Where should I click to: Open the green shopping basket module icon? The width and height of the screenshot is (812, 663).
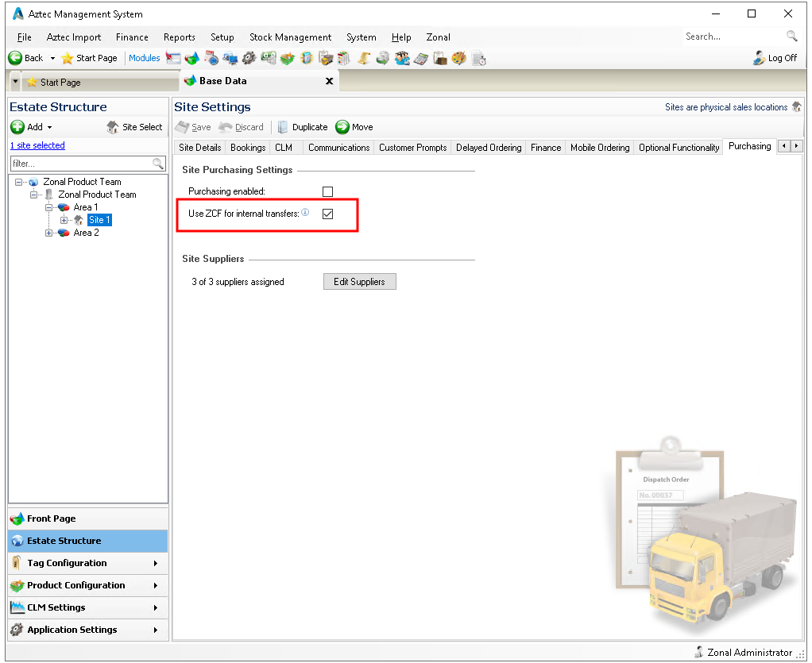point(288,59)
